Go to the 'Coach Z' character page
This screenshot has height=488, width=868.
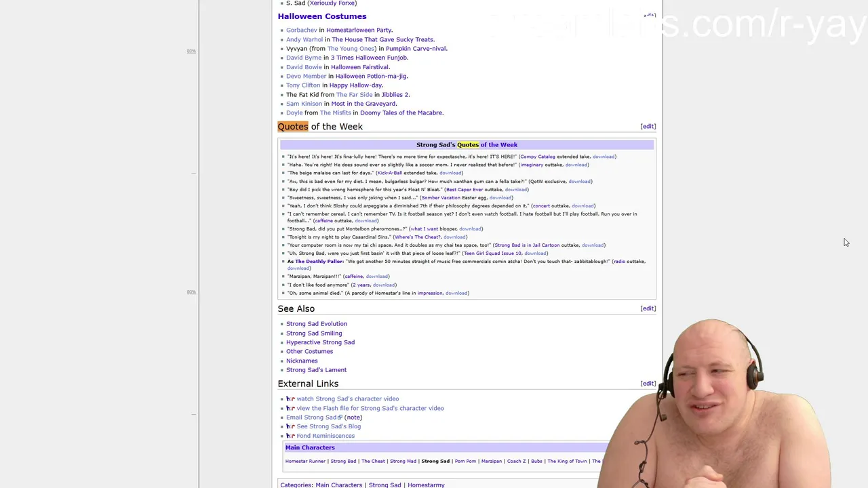pos(516,462)
